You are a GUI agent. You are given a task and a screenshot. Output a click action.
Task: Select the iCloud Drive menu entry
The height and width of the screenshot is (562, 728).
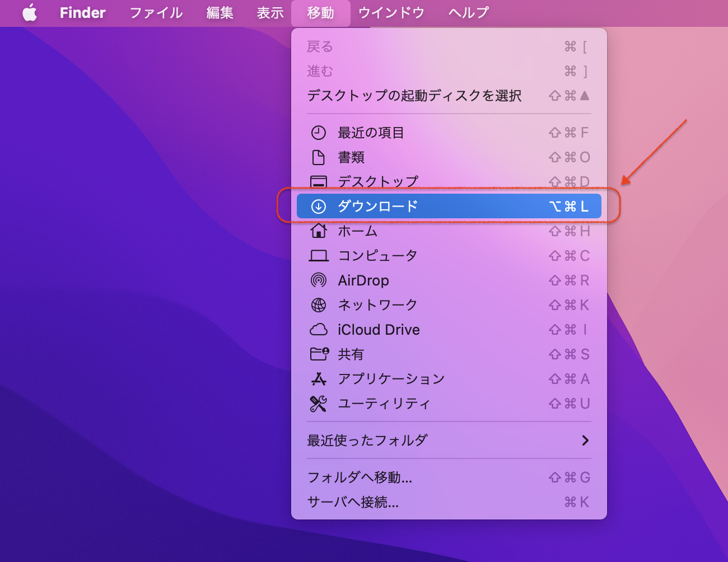[x=449, y=330]
